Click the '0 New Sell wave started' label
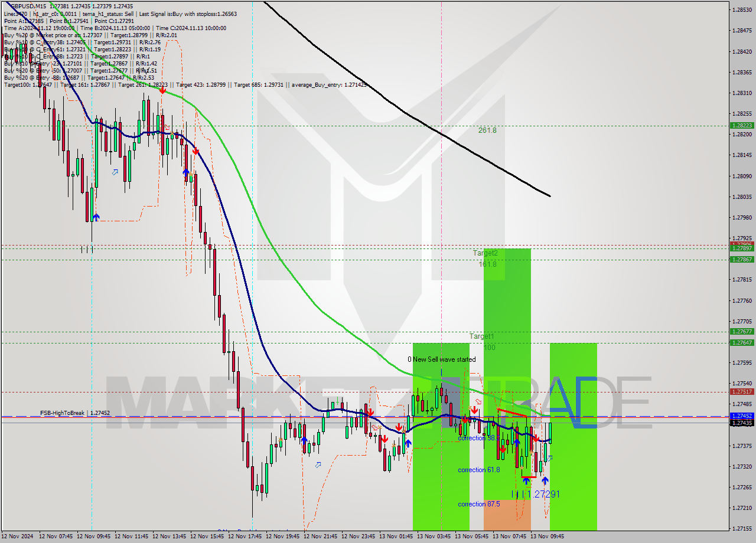 click(x=442, y=359)
